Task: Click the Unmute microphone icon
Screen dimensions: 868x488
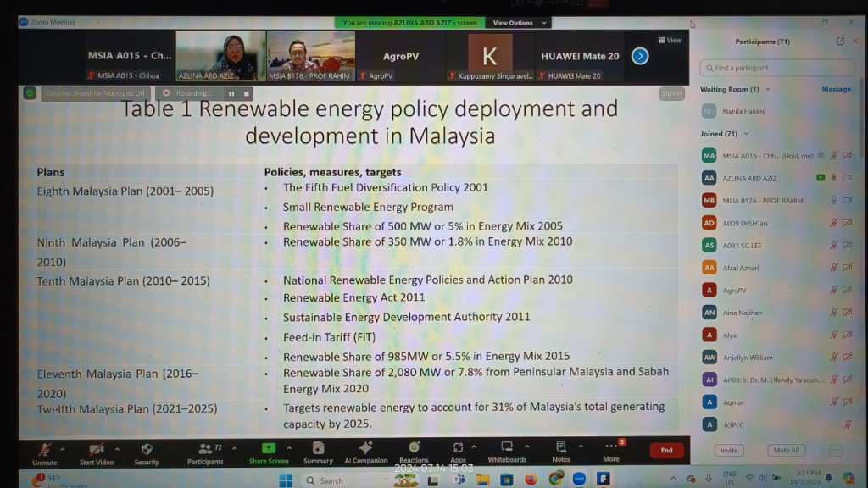Action: (x=44, y=449)
